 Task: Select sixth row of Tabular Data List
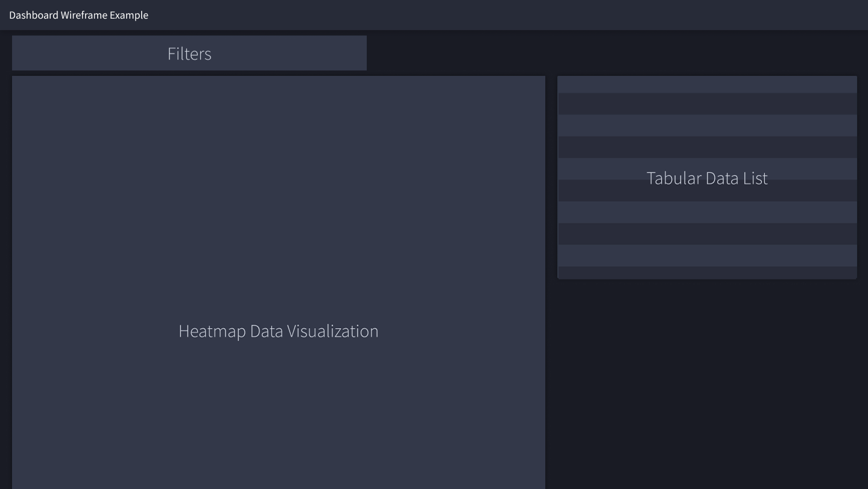[707, 191]
